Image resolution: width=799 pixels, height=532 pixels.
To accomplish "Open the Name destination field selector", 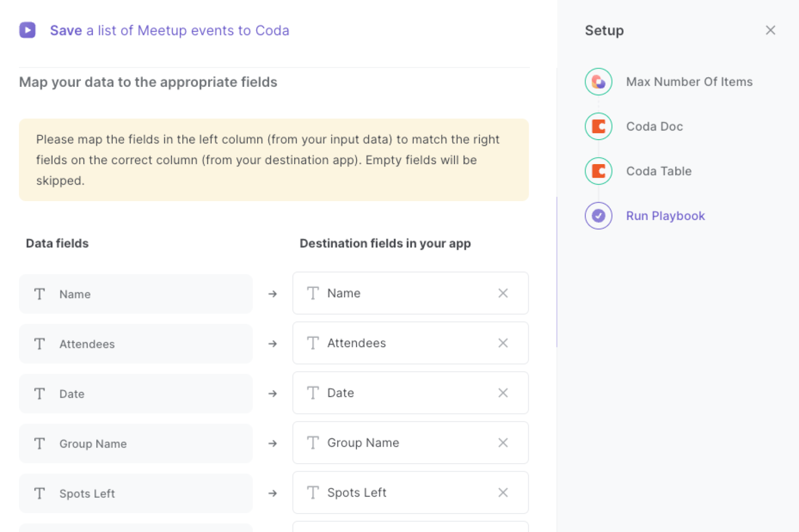I will (x=410, y=293).
